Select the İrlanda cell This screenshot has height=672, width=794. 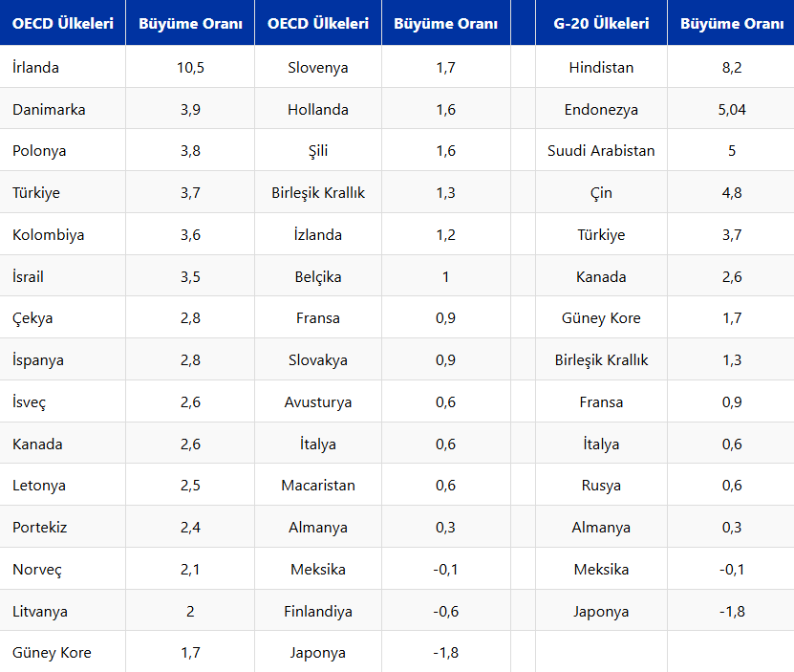click(x=36, y=68)
